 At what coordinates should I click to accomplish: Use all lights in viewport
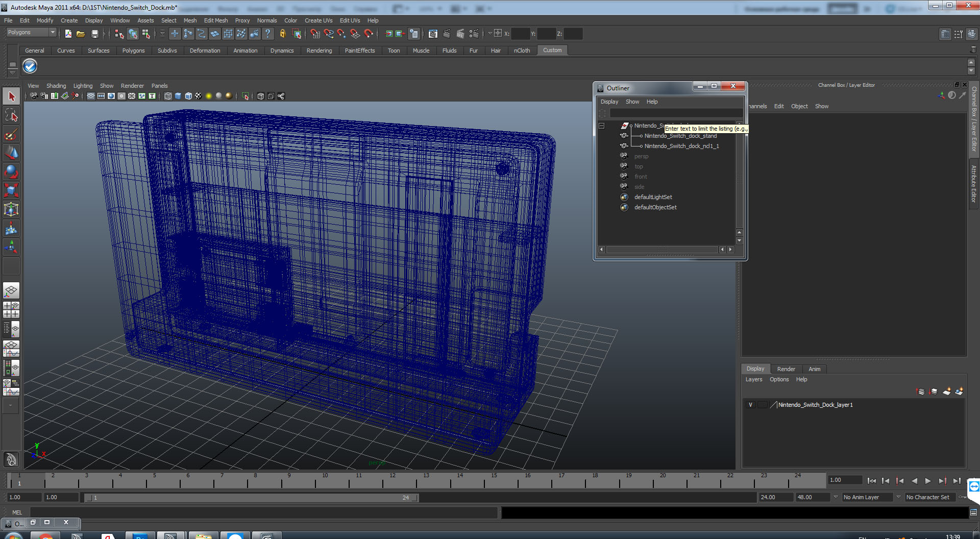point(209,96)
